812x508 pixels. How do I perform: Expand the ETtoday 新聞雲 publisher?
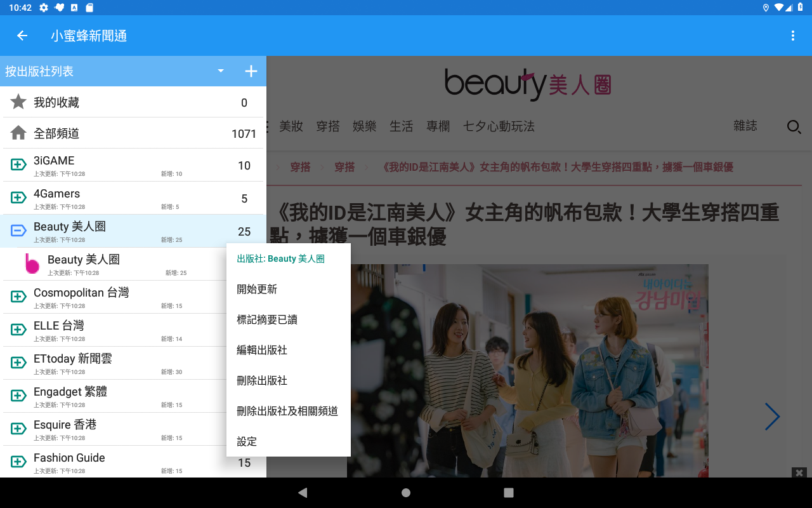[18, 363]
